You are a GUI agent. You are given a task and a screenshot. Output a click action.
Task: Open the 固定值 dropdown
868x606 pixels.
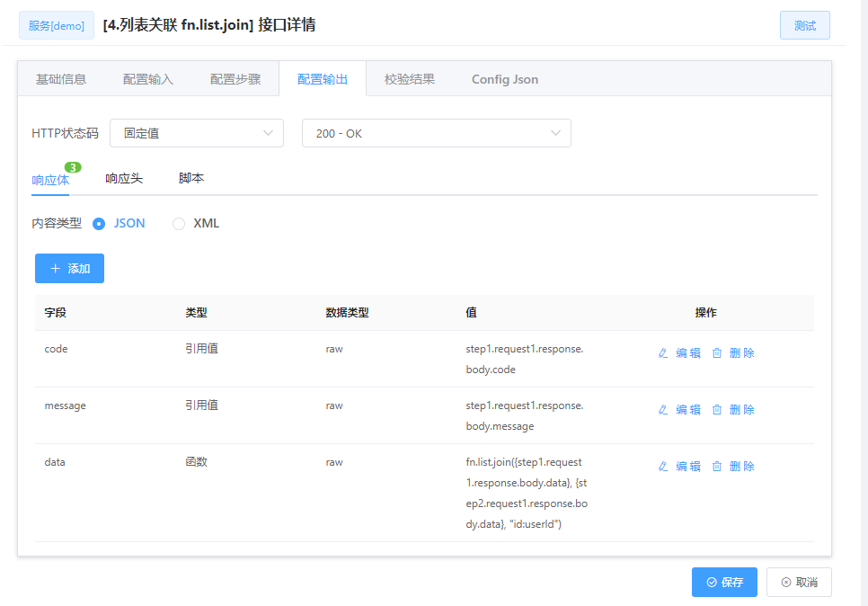click(x=196, y=132)
